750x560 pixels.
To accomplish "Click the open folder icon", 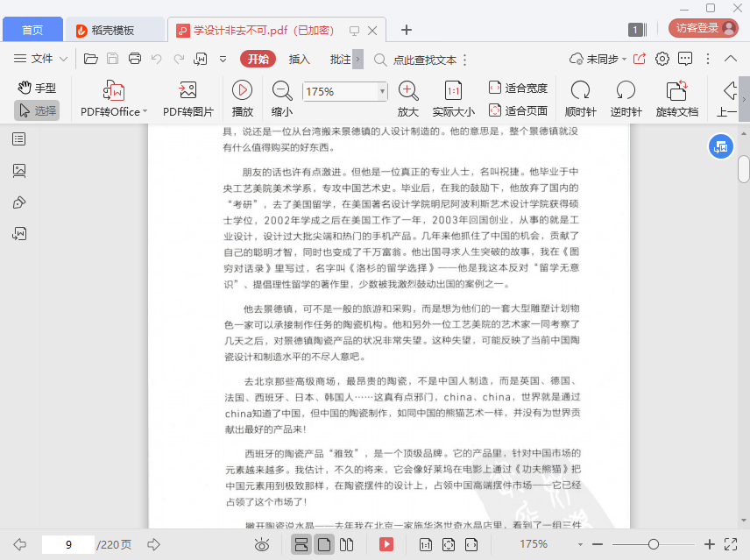I will tap(91, 59).
